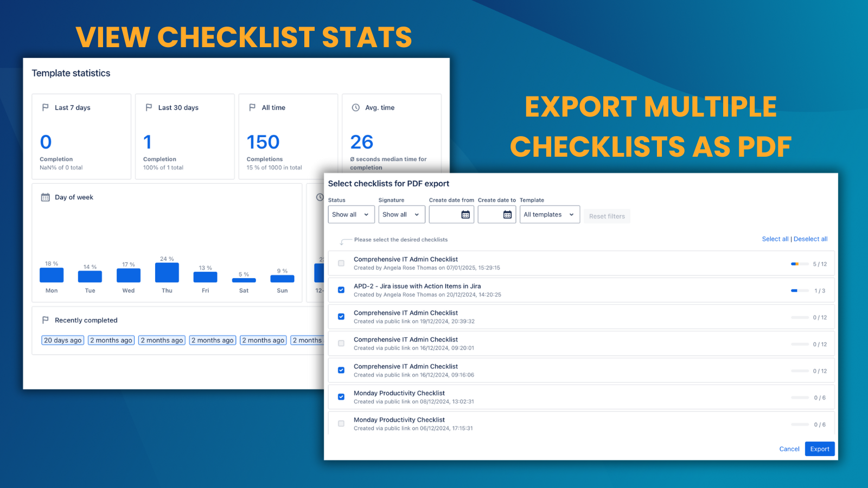Open the Status Show all dropdown

[x=350, y=214]
